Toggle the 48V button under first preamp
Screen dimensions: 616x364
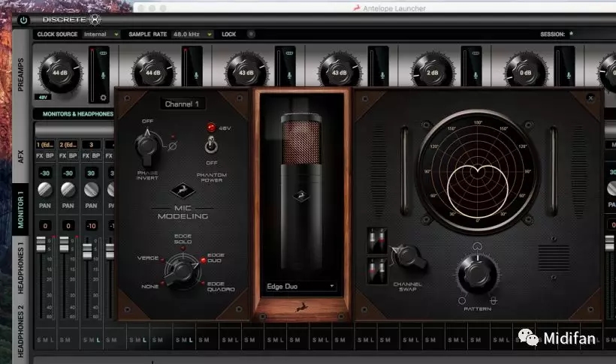coord(44,98)
